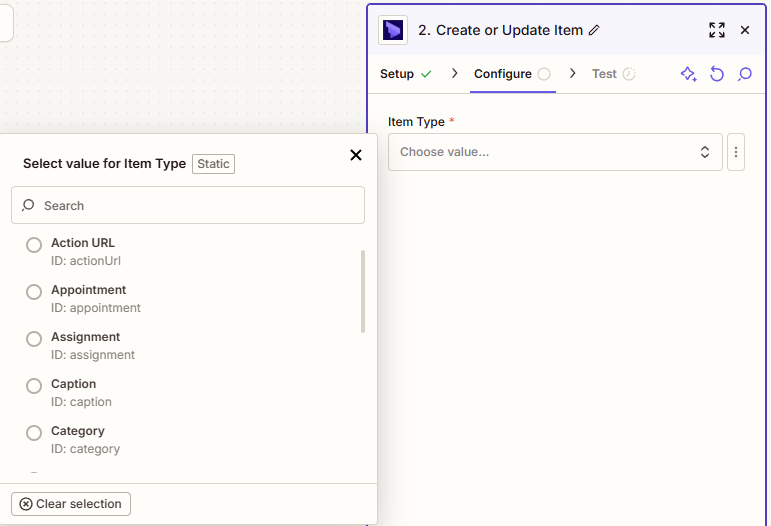Click the search magnifier icon in panel toolbar
This screenshot has width=771, height=526.
tap(745, 74)
